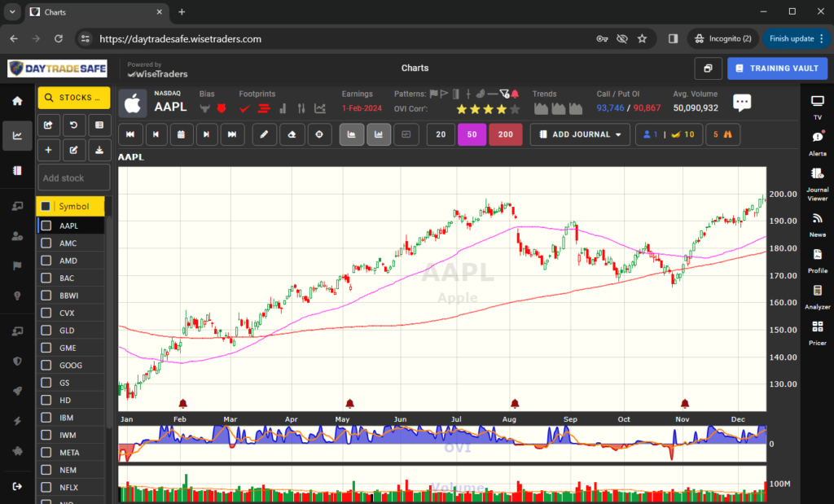834x504 pixels.
Task: Select the 20-period setting button
Action: pos(440,134)
